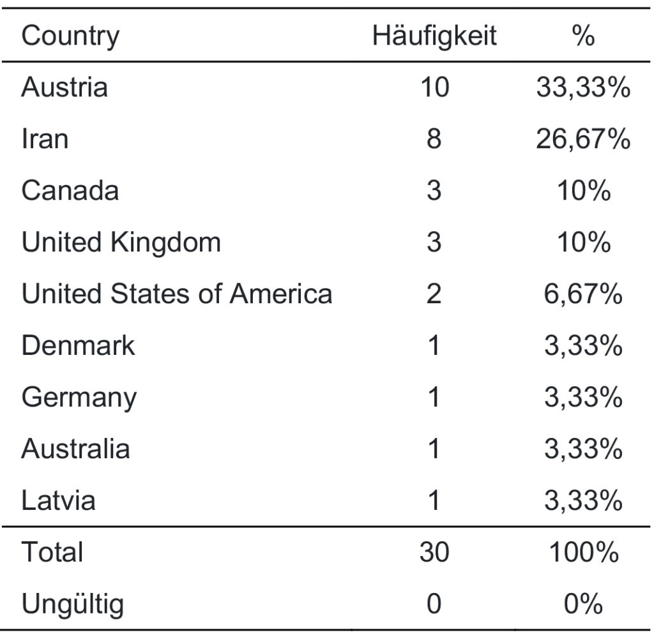The height and width of the screenshot is (644, 654).
Task: Click the 6,67% value for USA
Action: click(x=583, y=295)
